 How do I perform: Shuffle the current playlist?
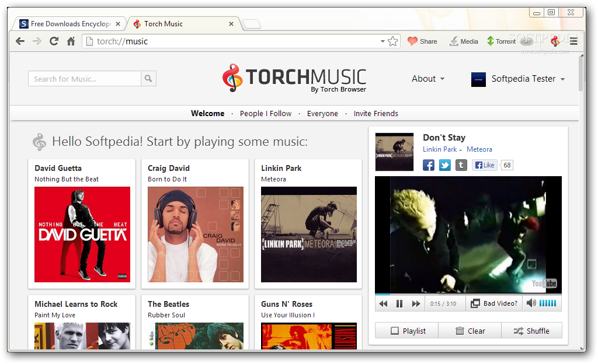(x=531, y=330)
